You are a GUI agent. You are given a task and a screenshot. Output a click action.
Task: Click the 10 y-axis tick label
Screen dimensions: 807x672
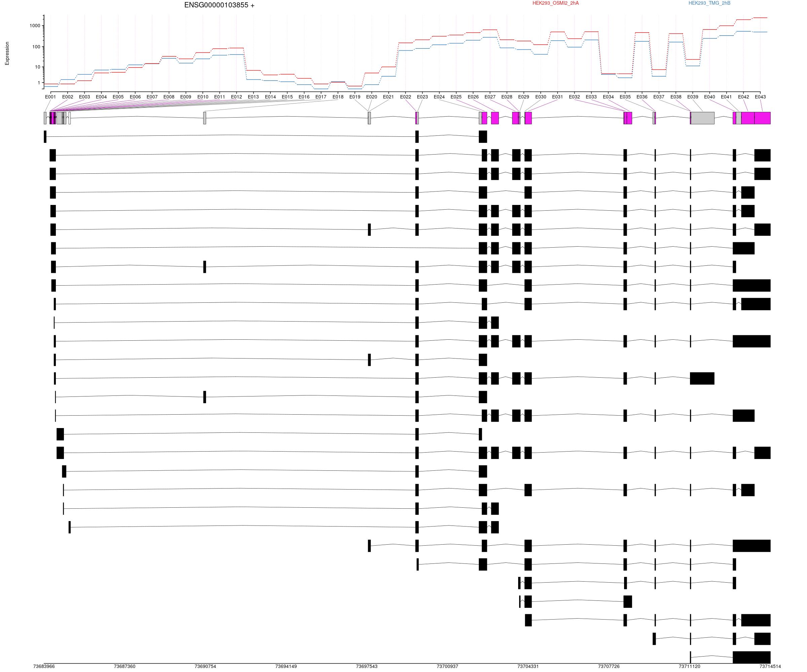pyautogui.click(x=37, y=67)
